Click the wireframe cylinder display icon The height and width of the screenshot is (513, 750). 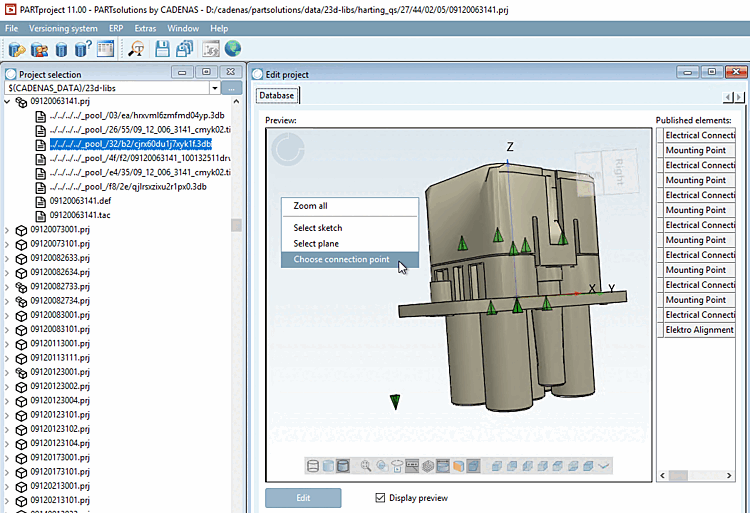tap(313, 466)
